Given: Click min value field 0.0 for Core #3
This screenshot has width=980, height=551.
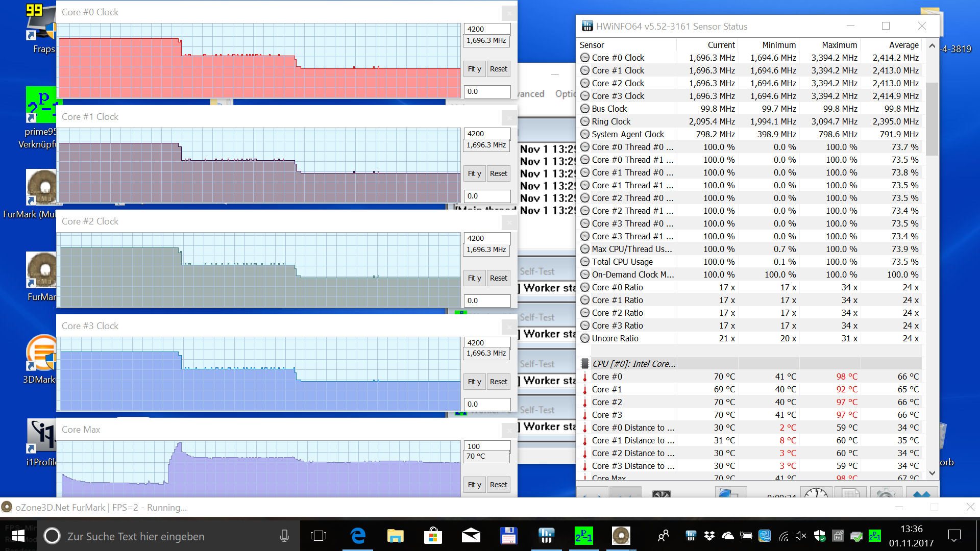Looking at the screenshot, I should tap(486, 404).
